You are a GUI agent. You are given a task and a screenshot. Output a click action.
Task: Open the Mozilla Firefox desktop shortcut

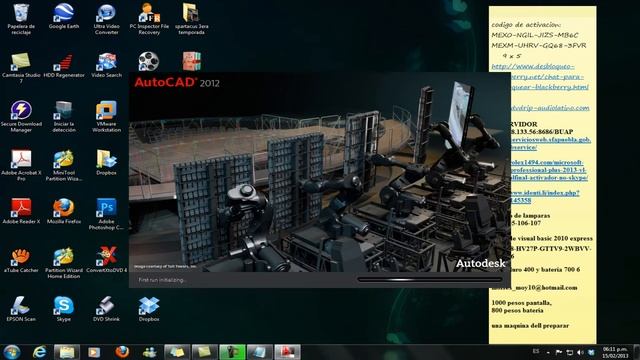(64, 211)
